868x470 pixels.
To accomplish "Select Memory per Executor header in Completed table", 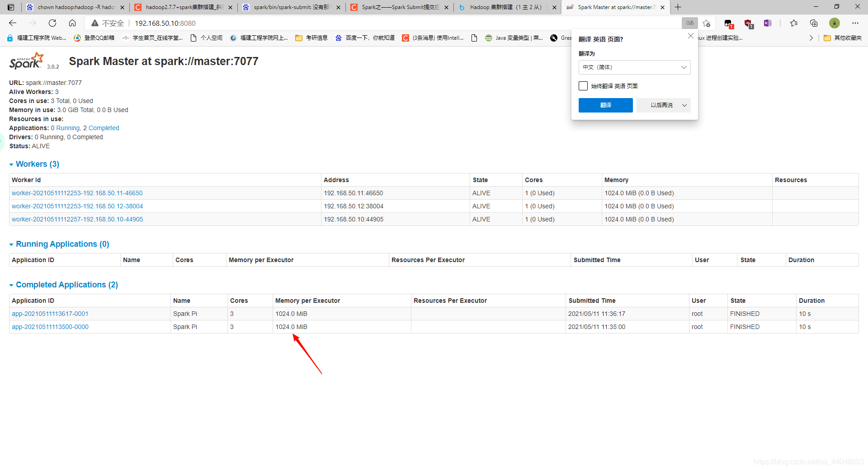I will (x=307, y=301).
